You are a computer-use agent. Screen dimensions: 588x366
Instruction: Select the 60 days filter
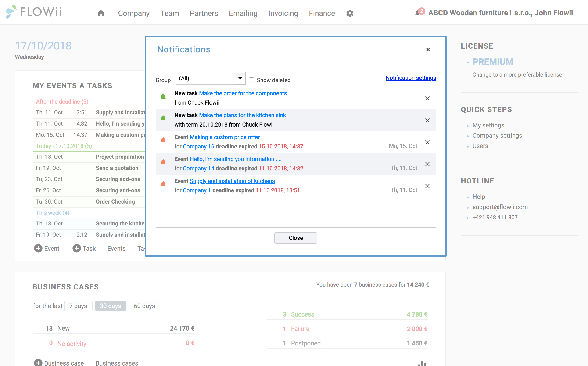144,306
